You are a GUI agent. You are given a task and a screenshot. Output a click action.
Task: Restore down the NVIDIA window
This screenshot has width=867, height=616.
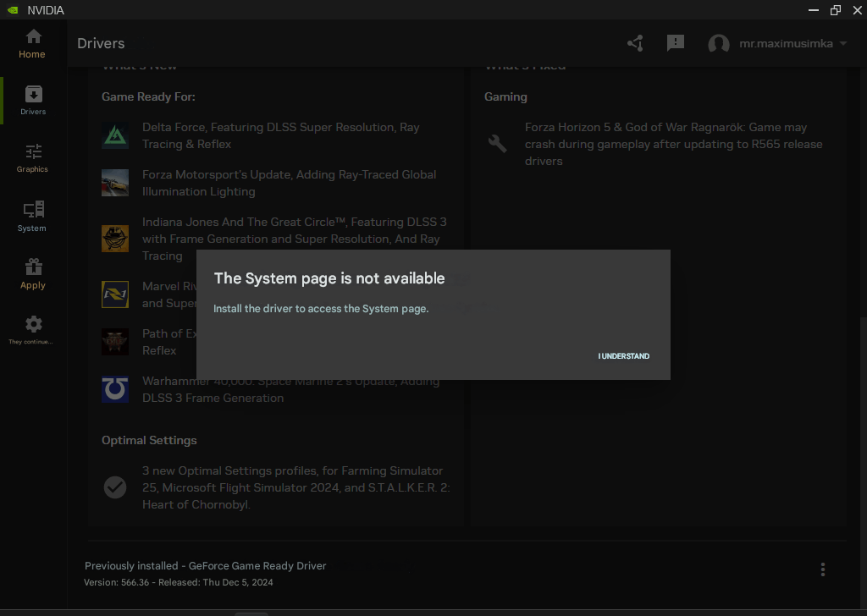pos(836,10)
